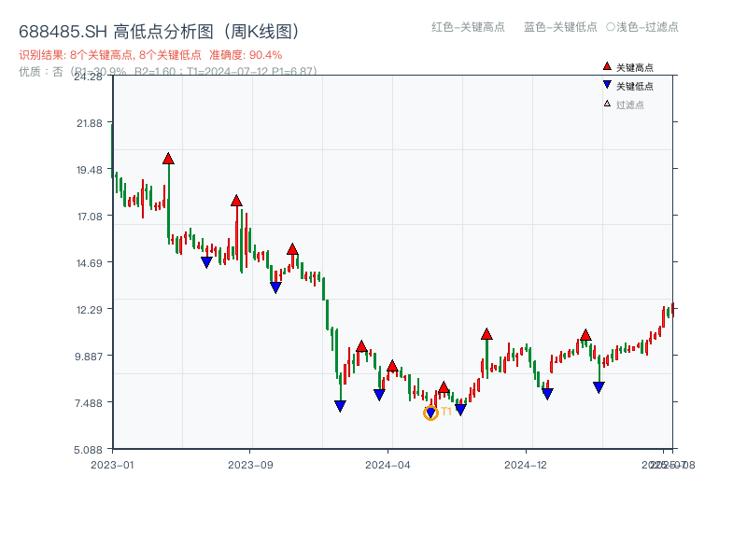Select the red key-high marker near 2023-09

[x=236, y=201]
